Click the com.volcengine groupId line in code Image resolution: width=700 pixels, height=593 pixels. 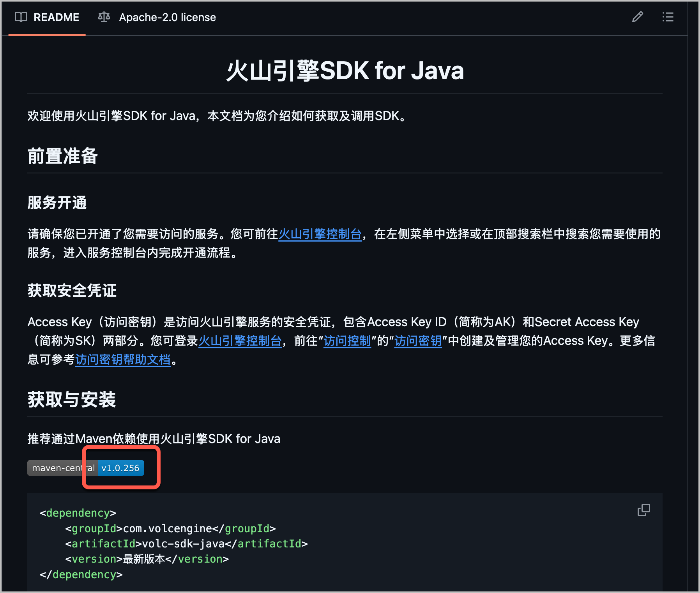[170, 529]
